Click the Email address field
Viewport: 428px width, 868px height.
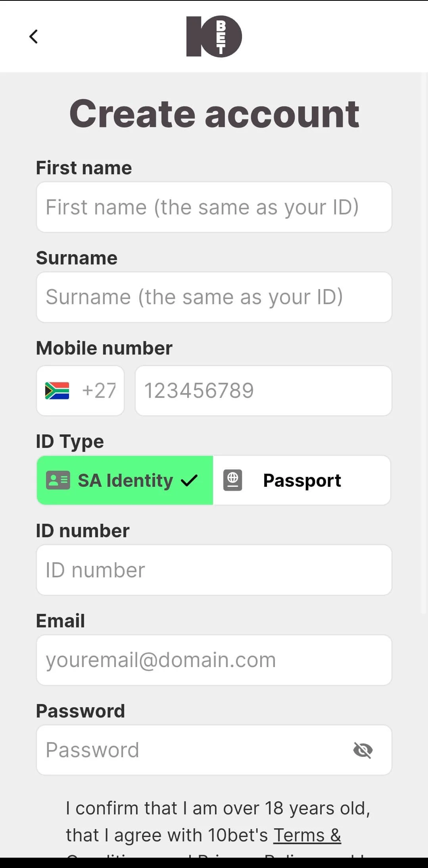[x=214, y=660]
